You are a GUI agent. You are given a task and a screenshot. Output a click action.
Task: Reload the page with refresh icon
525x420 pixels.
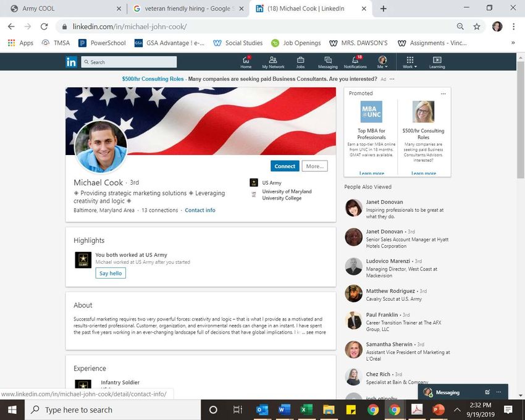(x=44, y=27)
